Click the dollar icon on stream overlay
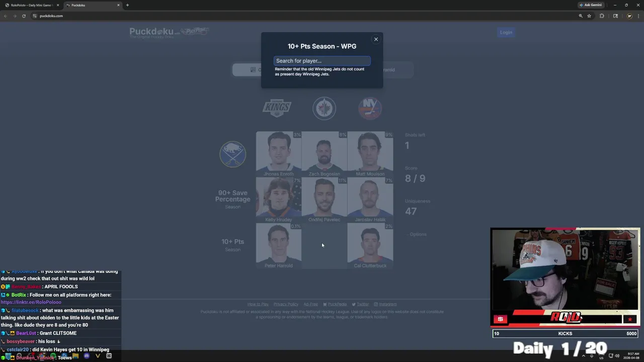Image resolution: width=644 pixels, height=362 pixels. tap(500, 319)
